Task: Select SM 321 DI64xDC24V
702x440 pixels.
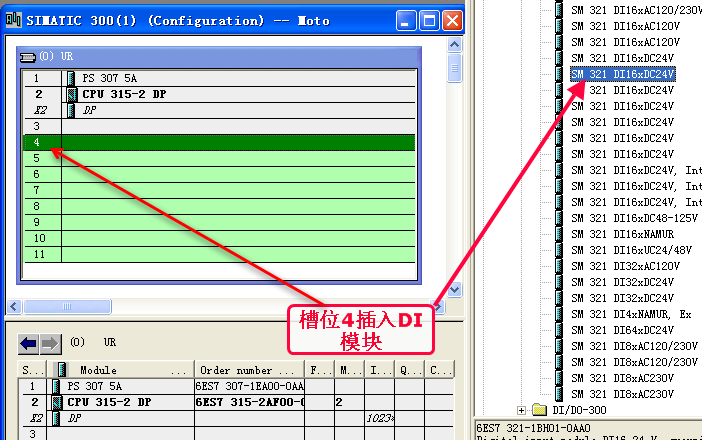Action: (622, 330)
